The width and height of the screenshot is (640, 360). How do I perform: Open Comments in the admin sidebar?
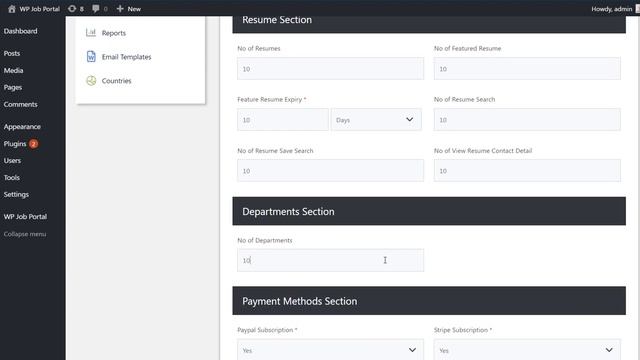pos(20,104)
